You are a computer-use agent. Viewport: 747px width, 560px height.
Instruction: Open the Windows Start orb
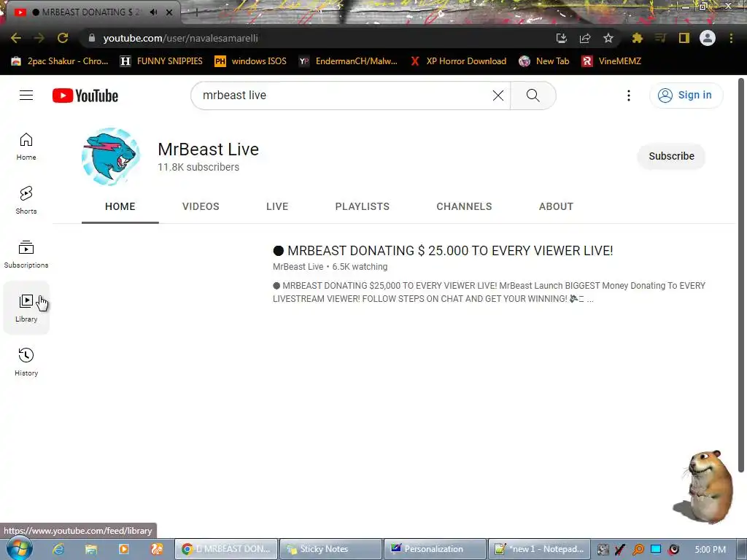20,548
